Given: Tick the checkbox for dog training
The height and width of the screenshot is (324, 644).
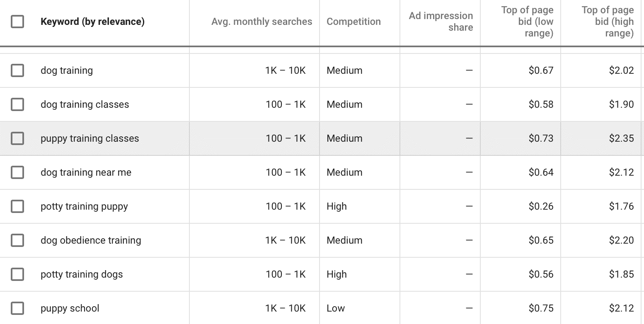Looking at the screenshot, I should click(17, 70).
